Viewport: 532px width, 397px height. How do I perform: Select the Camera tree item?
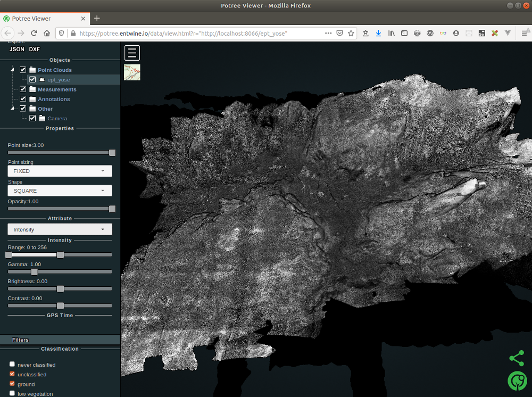(x=57, y=119)
